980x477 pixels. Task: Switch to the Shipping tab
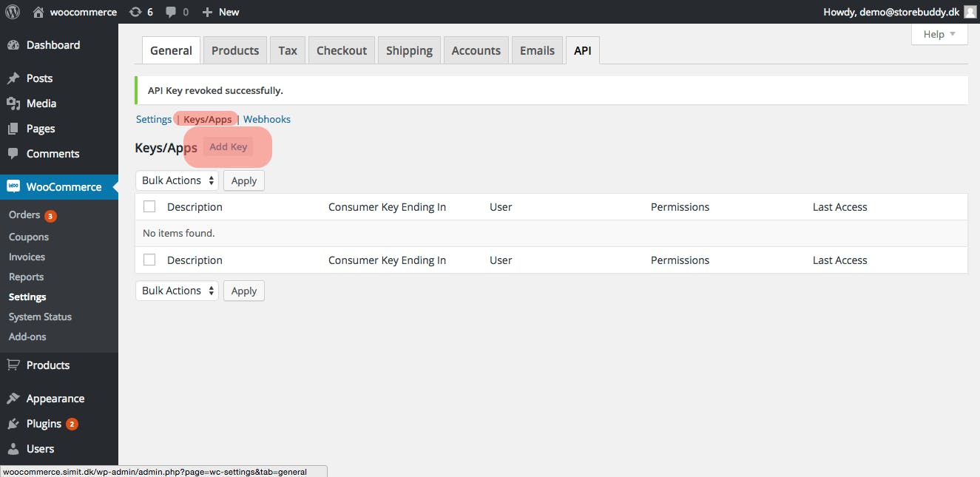click(409, 50)
